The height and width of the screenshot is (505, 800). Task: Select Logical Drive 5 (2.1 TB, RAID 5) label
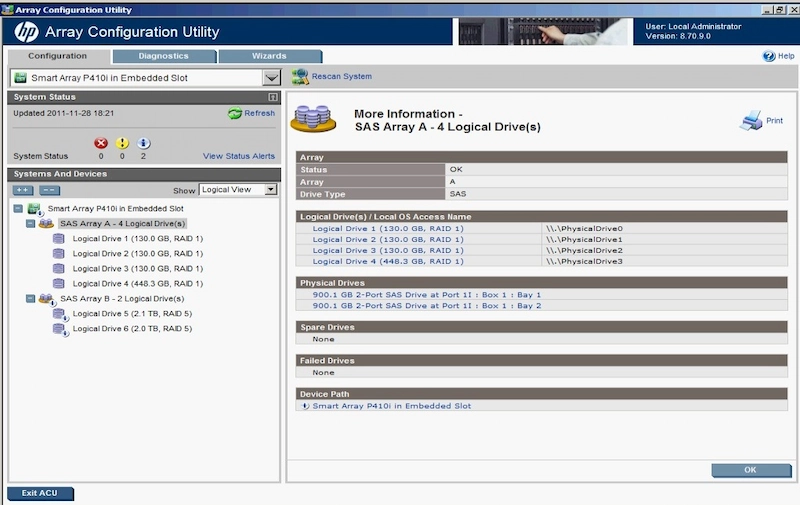(x=132, y=314)
